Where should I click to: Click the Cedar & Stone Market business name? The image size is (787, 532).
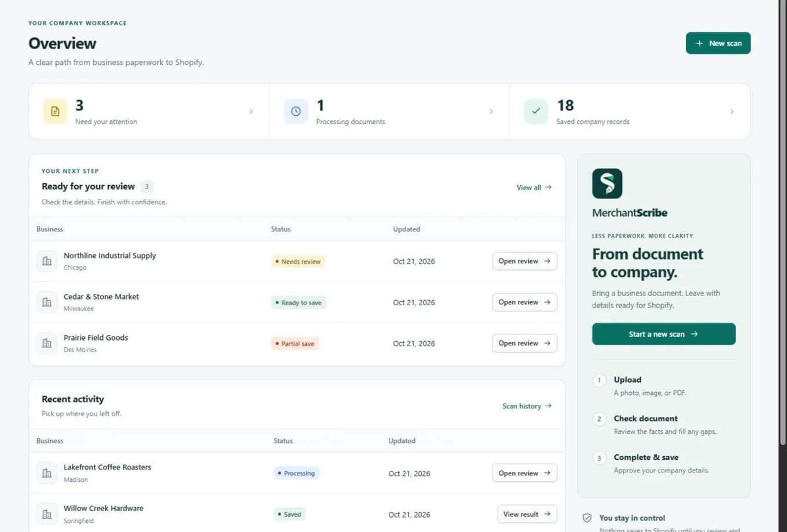101,297
